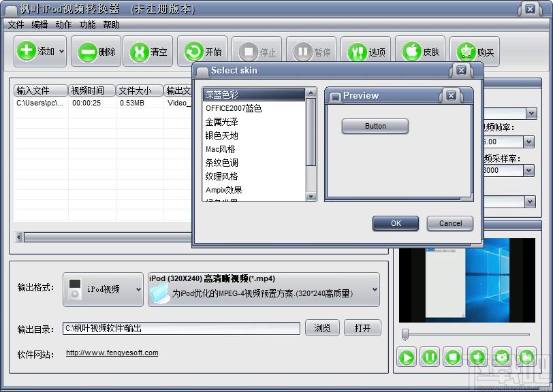Click the 00:00:25 duration cell
This screenshot has height=392, width=553.
[x=86, y=103]
